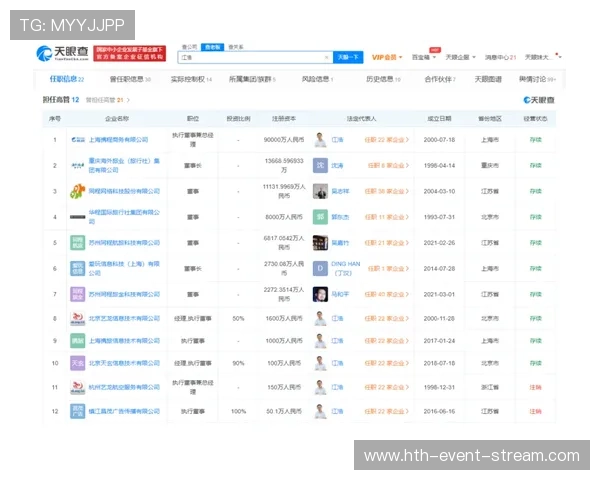Click 任职 11 家企业 link in row 4
Viewport: 600px width, 480px height.
(386, 217)
